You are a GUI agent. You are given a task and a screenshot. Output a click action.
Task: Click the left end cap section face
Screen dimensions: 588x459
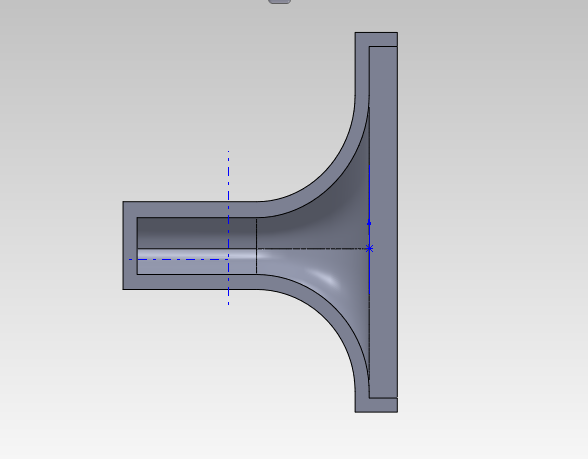pyautogui.click(x=130, y=246)
